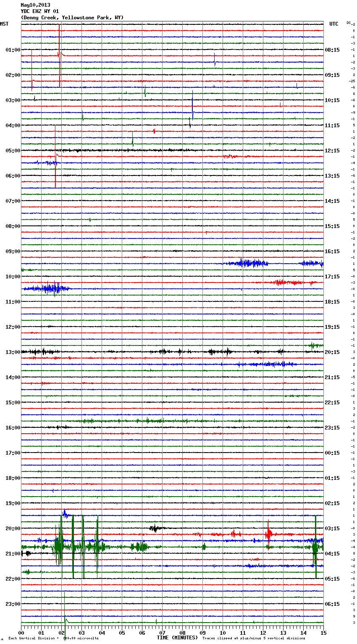Select minute tick label 00 on the axis
Image resolution: width=357 pixels, height=644 pixels.
click(x=21, y=633)
